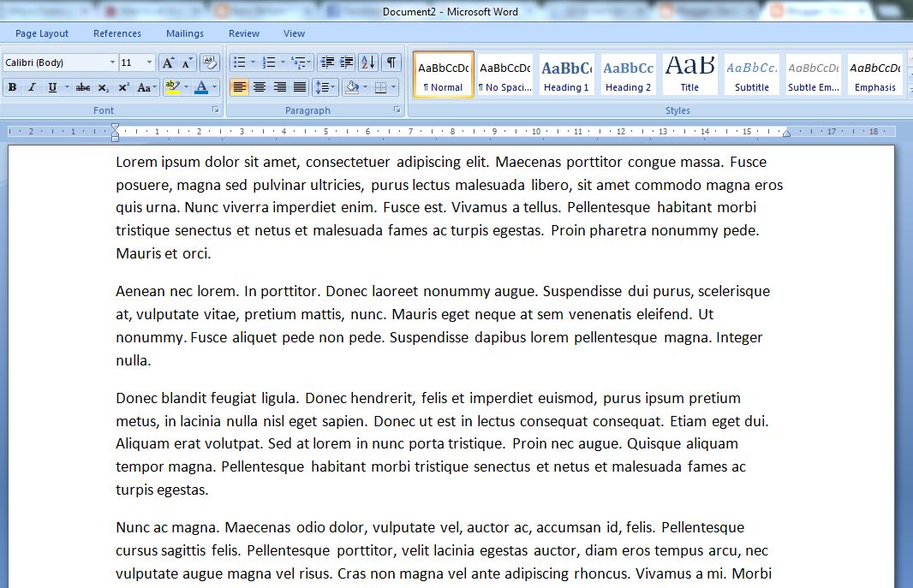Toggle strikethrough formatting
This screenshot has width=913, height=588.
[84, 87]
